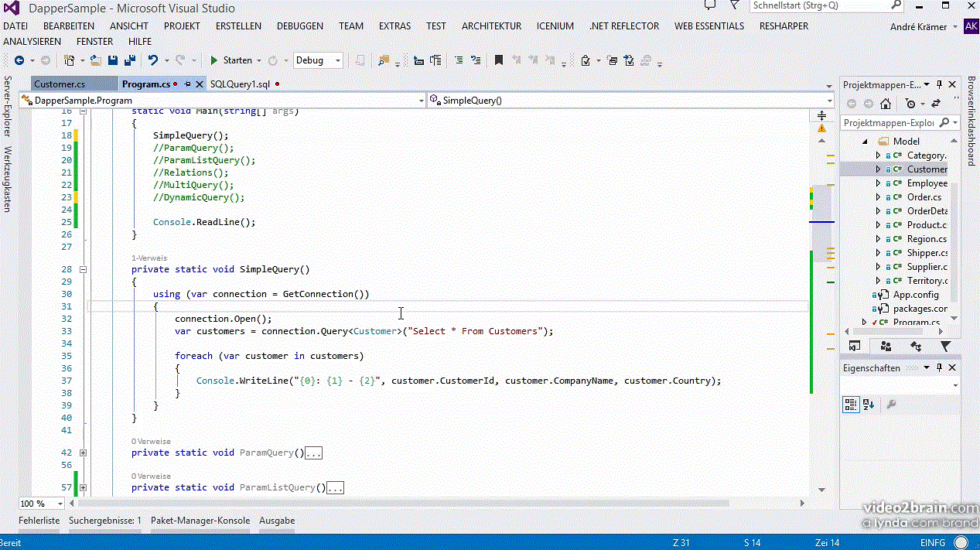Screen dimensions: 980x550
Task: Click the Pending Changes Filter clock icon
Action: (910, 104)
